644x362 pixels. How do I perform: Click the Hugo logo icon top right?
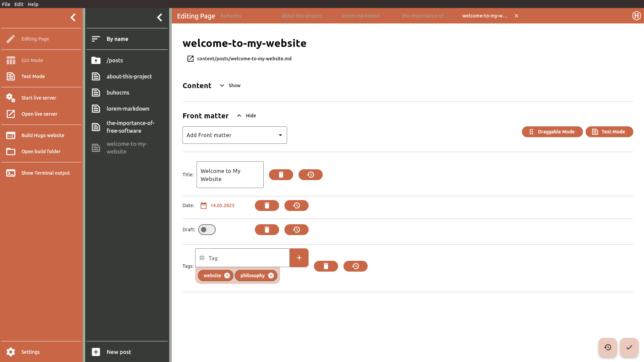coord(636,16)
